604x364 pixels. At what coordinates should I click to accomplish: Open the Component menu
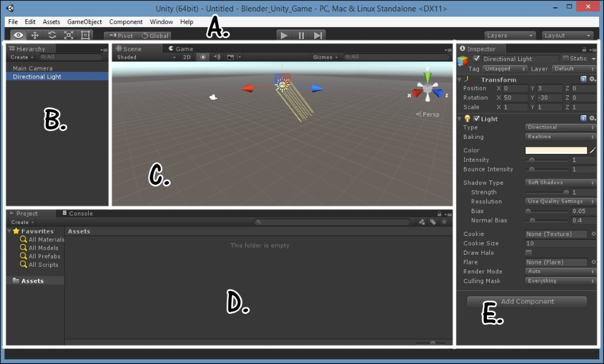point(126,22)
